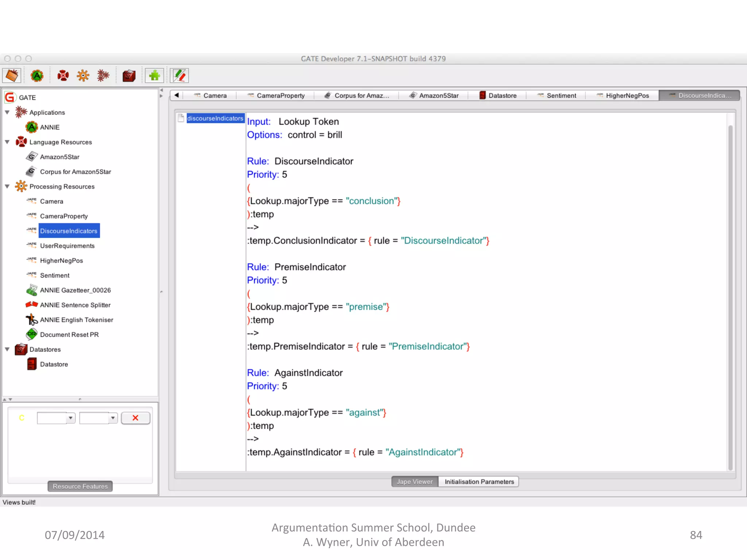The image size is (747, 560).
Task: Select ANNIE Gazetteer_00026 in resource tree
Action: tap(75, 290)
